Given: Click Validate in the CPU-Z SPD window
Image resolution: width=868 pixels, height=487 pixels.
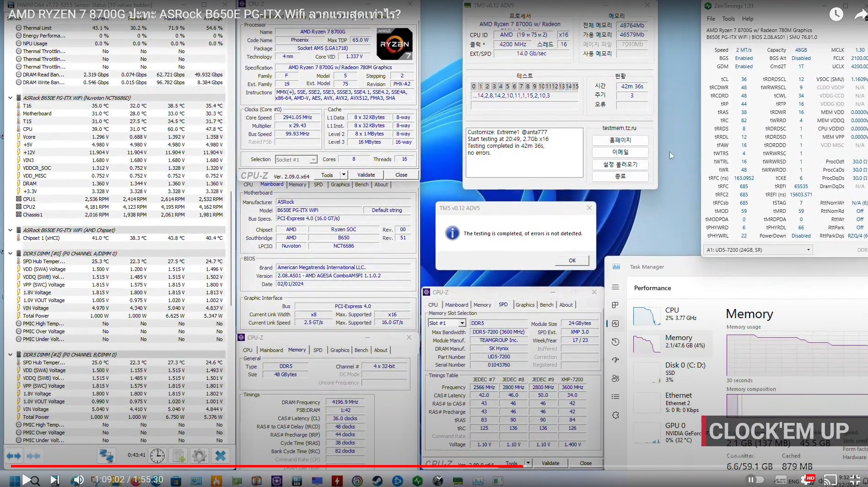Looking at the screenshot, I should point(550,463).
